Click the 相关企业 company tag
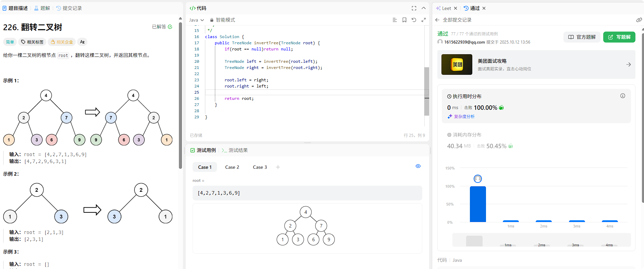Screen dimensions: 644x269 click(x=62, y=42)
